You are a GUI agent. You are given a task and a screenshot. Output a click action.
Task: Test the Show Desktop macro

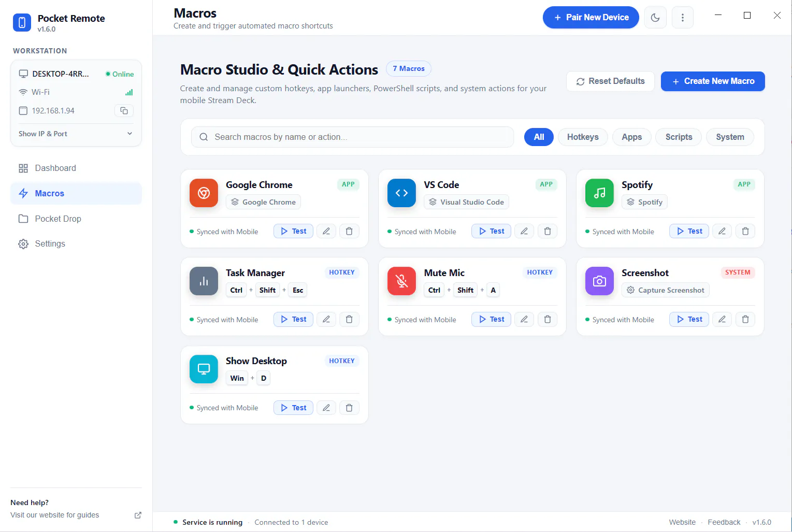click(293, 408)
